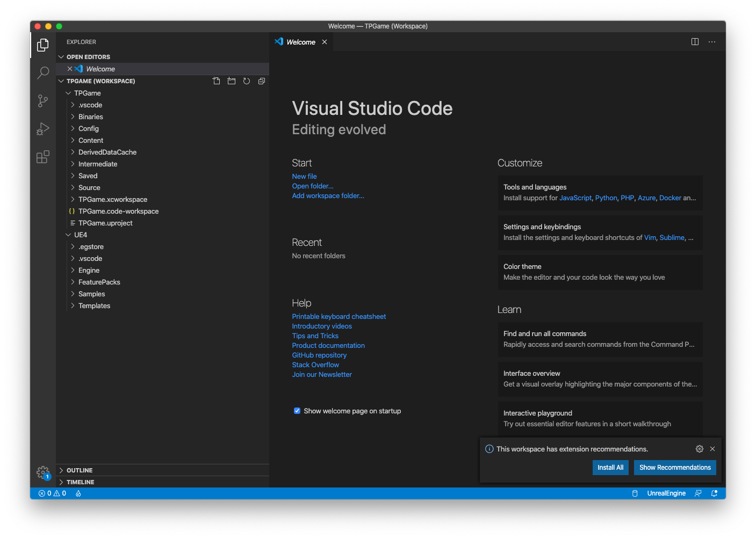Click Add workspace folder... link
This screenshot has width=756, height=539.
[x=328, y=196]
